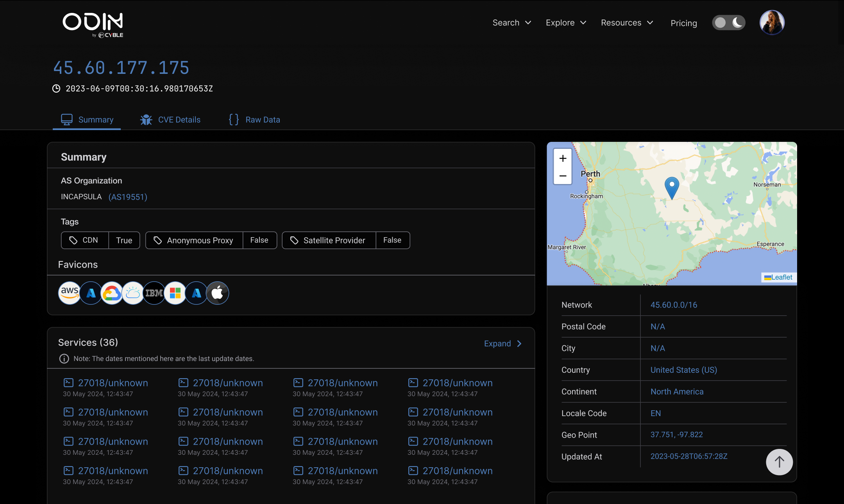Switch to the Raw Data tab
844x504 pixels.
pyautogui.click(x=254, y=120)
